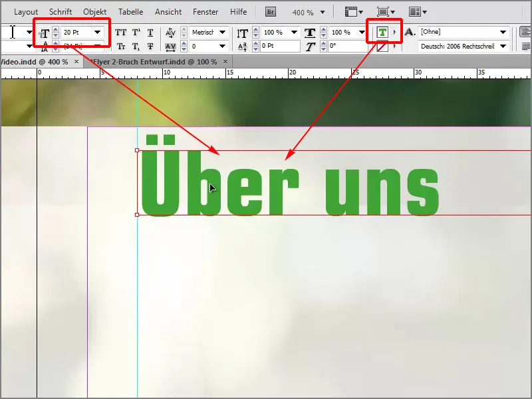Open the vertical scale 100 % dropdown
This screenshot has width=532, height=399.
[295, 32]
